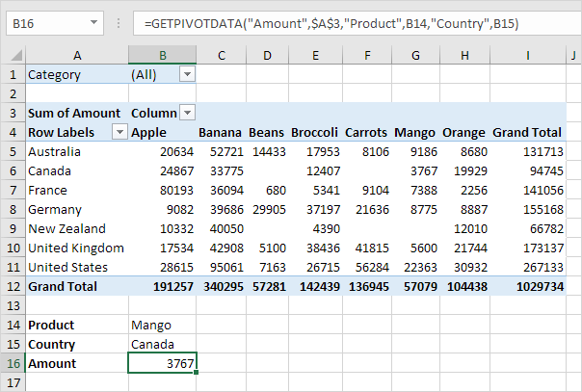Viewport: 582px width, 392px height.
Task: Click the Sum of Amount cell
Action: [x=74, y=113]
